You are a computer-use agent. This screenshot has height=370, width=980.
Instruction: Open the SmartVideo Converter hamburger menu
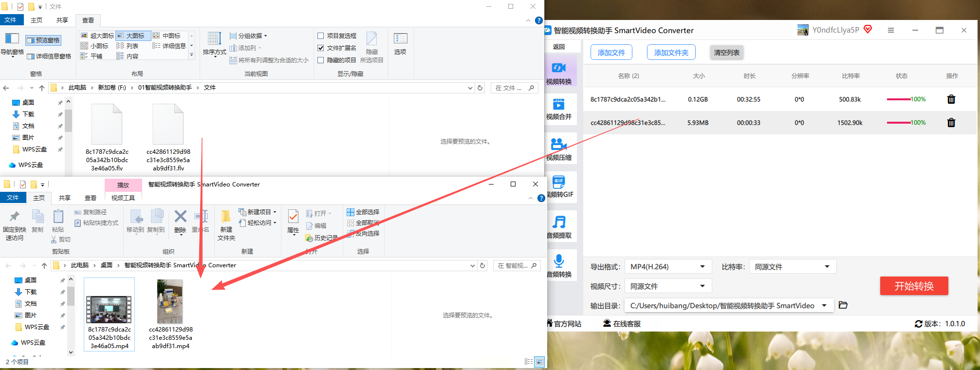point(890,30)
